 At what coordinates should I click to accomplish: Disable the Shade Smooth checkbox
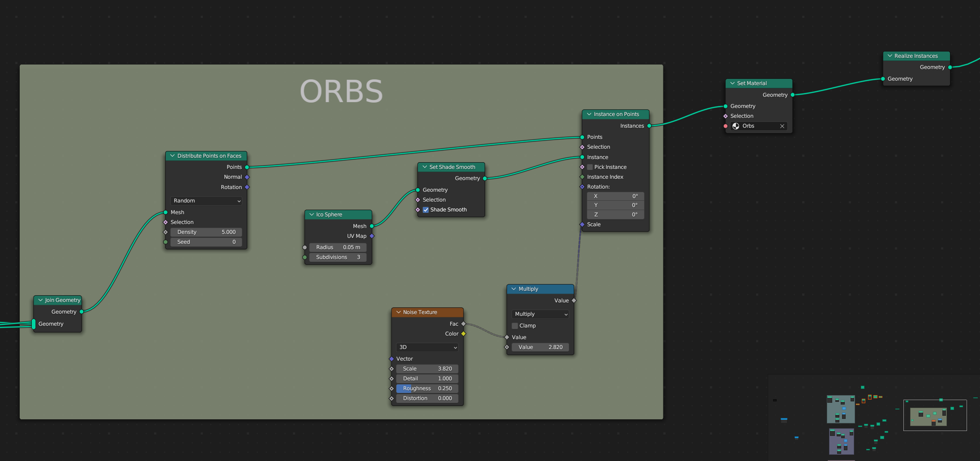click(x=426, y=210)
